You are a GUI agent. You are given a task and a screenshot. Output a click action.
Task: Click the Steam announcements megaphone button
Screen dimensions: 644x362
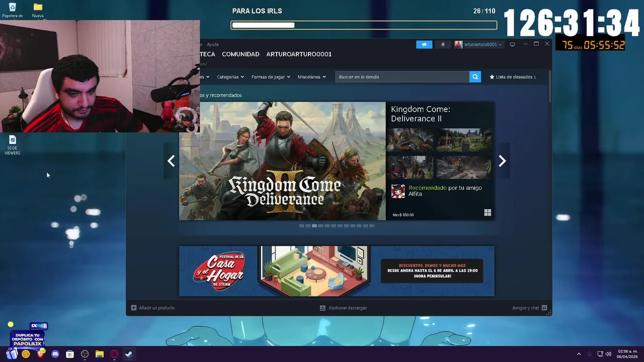424,44
